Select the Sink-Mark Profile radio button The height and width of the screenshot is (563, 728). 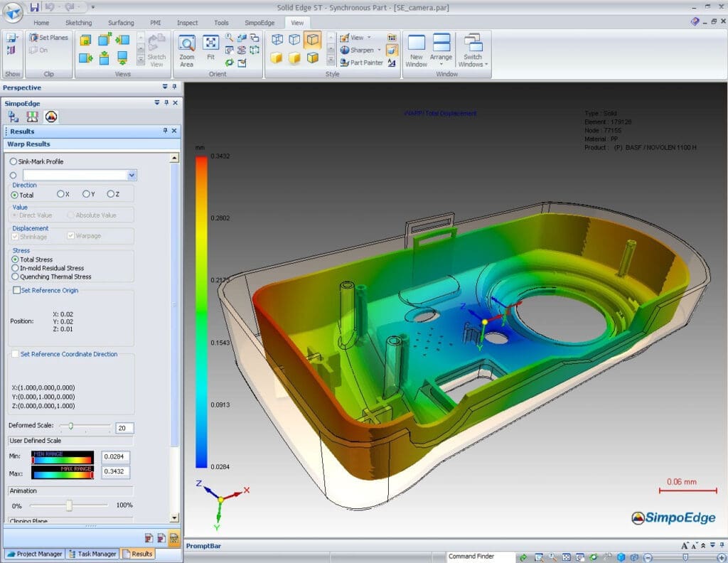pos(14,161)
